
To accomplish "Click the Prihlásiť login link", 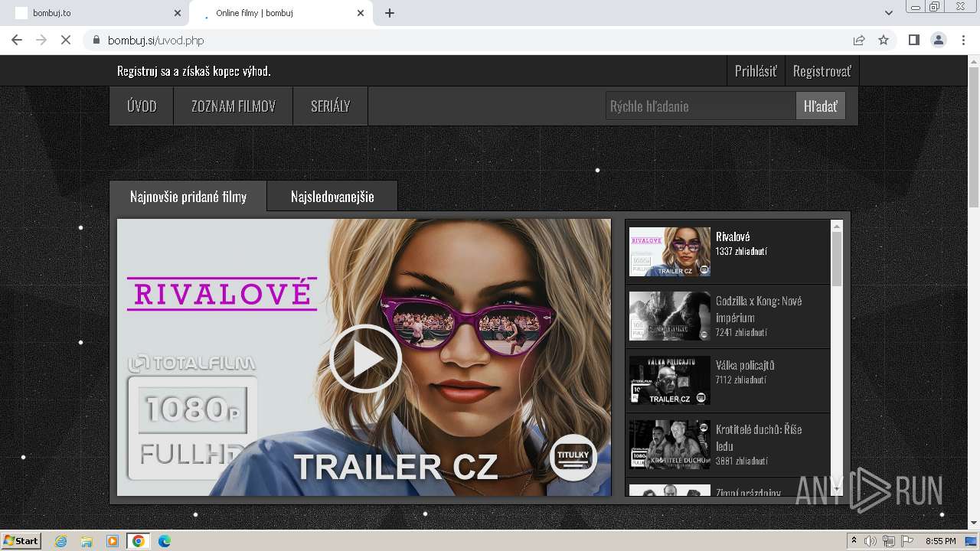I will coord(756,71).
